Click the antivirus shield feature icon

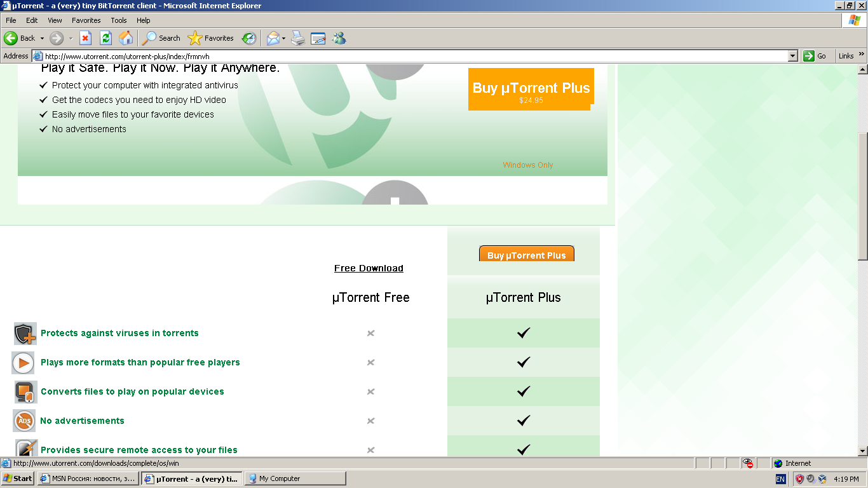[x=25, y=334]
